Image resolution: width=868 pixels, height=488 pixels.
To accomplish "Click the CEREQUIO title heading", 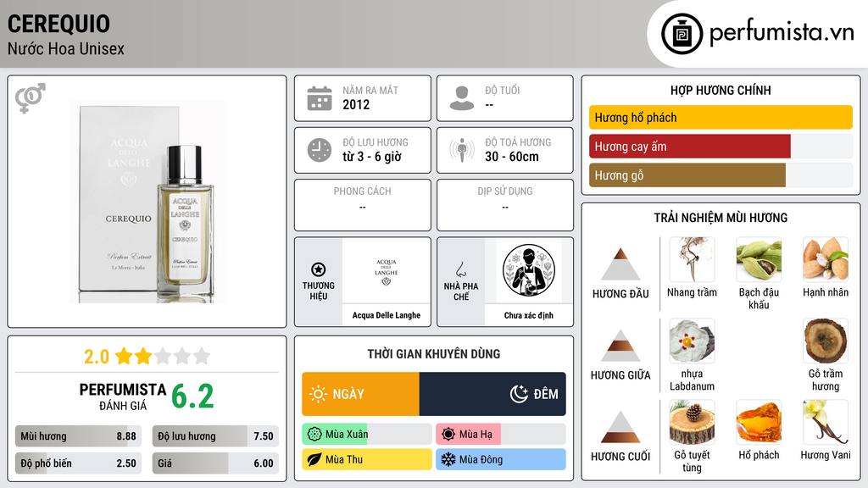I will [x=58, y=24].
